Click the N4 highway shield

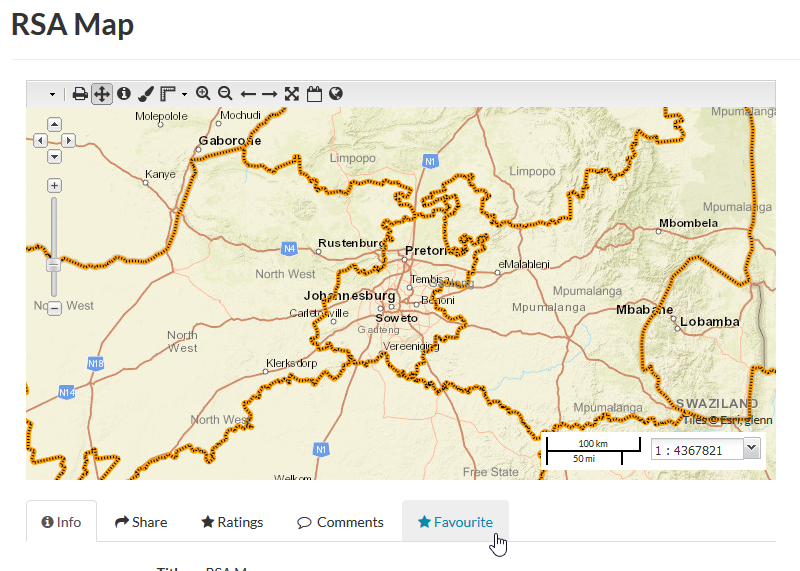[x=289, y=249]
